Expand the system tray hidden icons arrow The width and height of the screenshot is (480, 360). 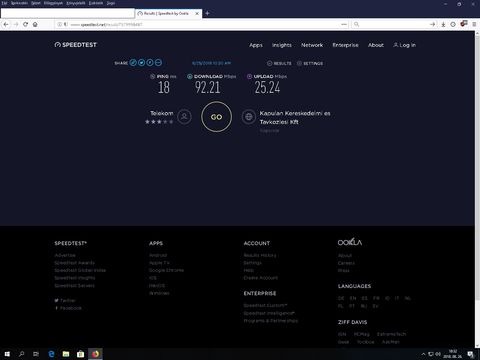tap(423, 354)
